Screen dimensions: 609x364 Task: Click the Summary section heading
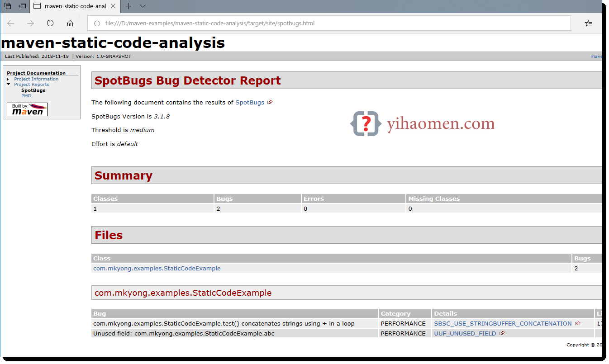[x=124, y=176]
